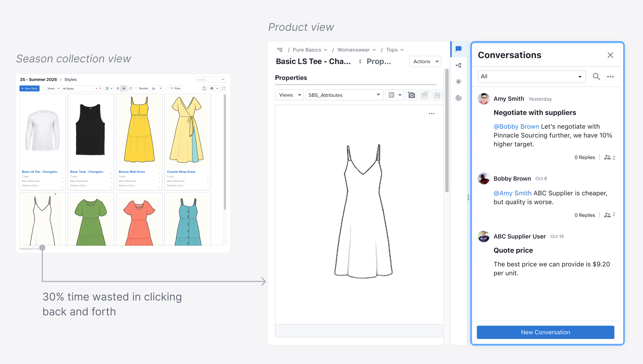The image size is (643, 364).
Task: Open the Coastal Wrap Dress link
Action: point(181,172)
